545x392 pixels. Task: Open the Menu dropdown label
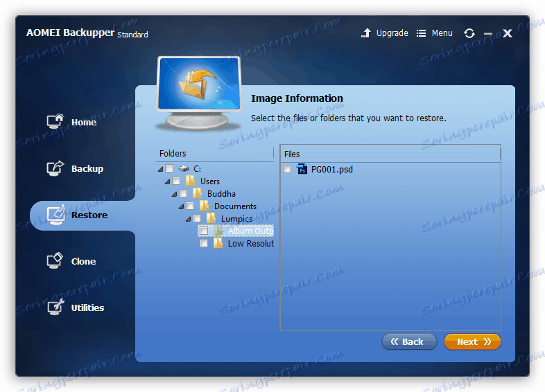pos(442,33)
